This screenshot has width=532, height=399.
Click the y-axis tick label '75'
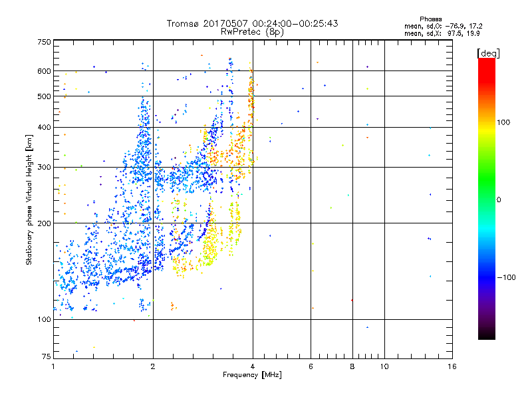pos(47,356)
